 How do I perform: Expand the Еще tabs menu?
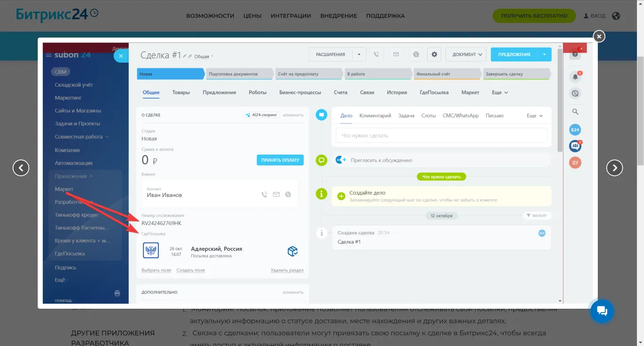tap(500, 92)
